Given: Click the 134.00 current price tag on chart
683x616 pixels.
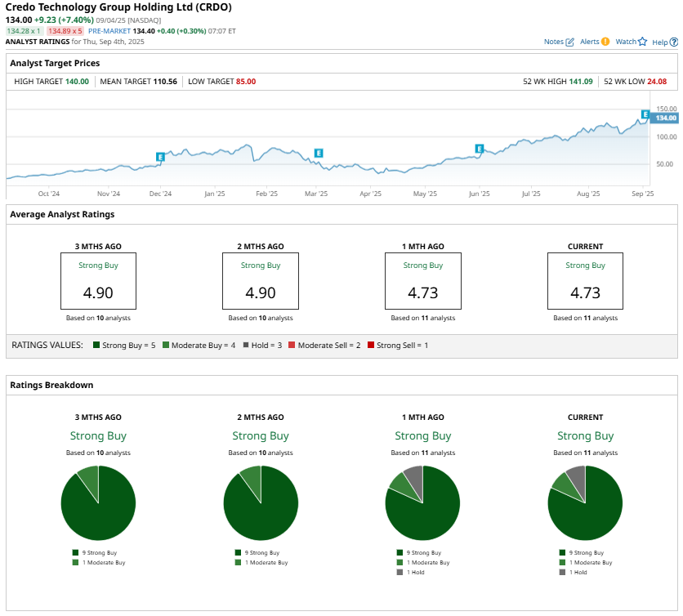Looking at the screenshot, I should pyautogui.click(x=666, y=118).
